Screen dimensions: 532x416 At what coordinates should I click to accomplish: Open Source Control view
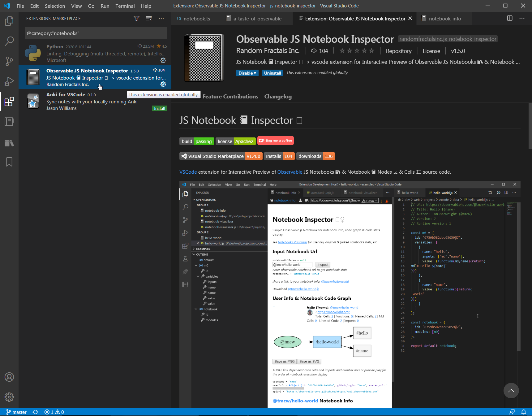coord(9,61)
